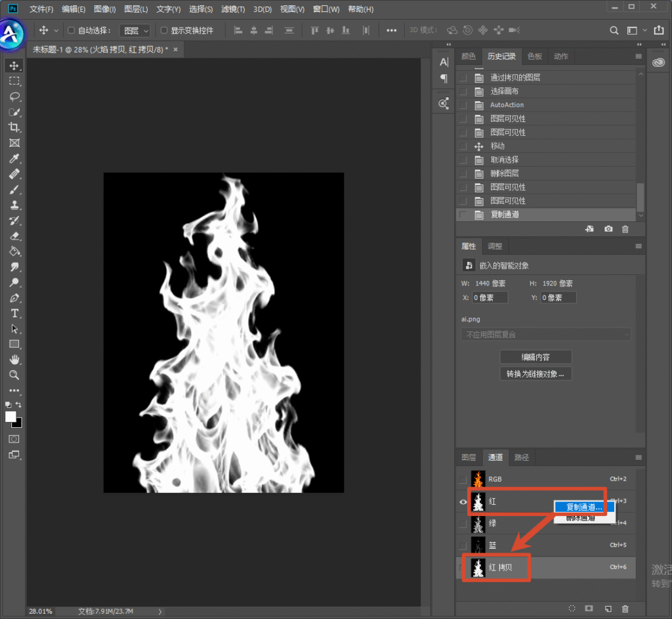Show the 蓝 channel visibility box
The image size is (672, 619).
463,545
